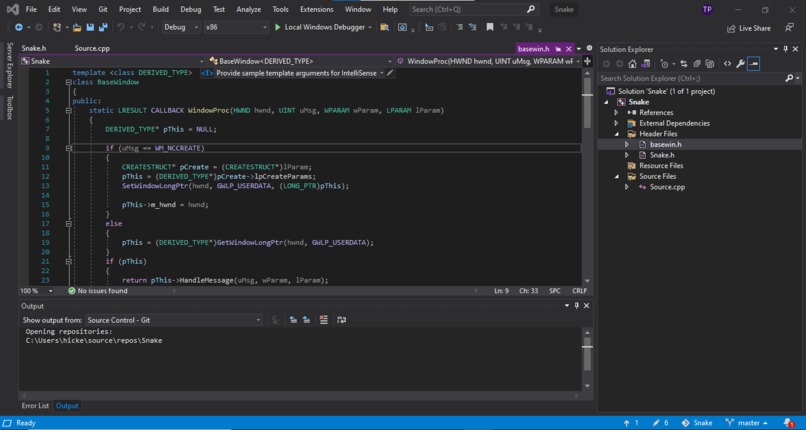Click the Find in Files toolbar icon

[x=384, y=27]
